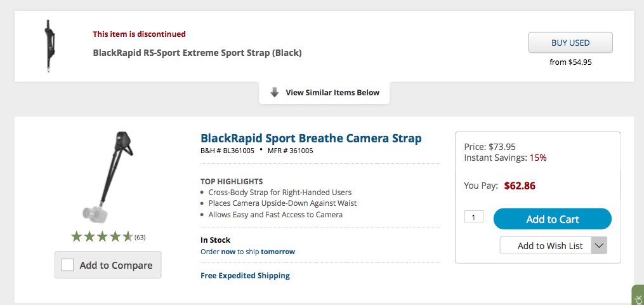The image size is (644, 305).
Task: Click the from $54.95 used price text
Action: tap(570, 62)
